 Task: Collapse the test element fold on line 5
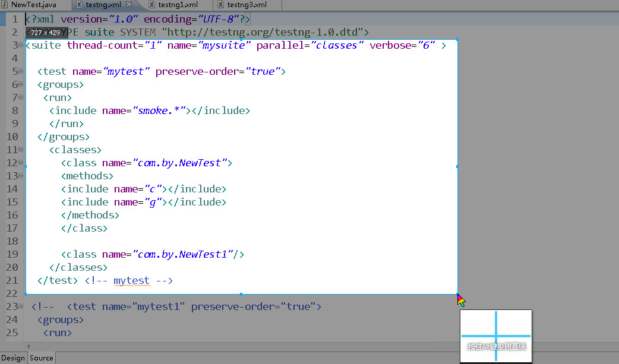click(x=21, y=71)
